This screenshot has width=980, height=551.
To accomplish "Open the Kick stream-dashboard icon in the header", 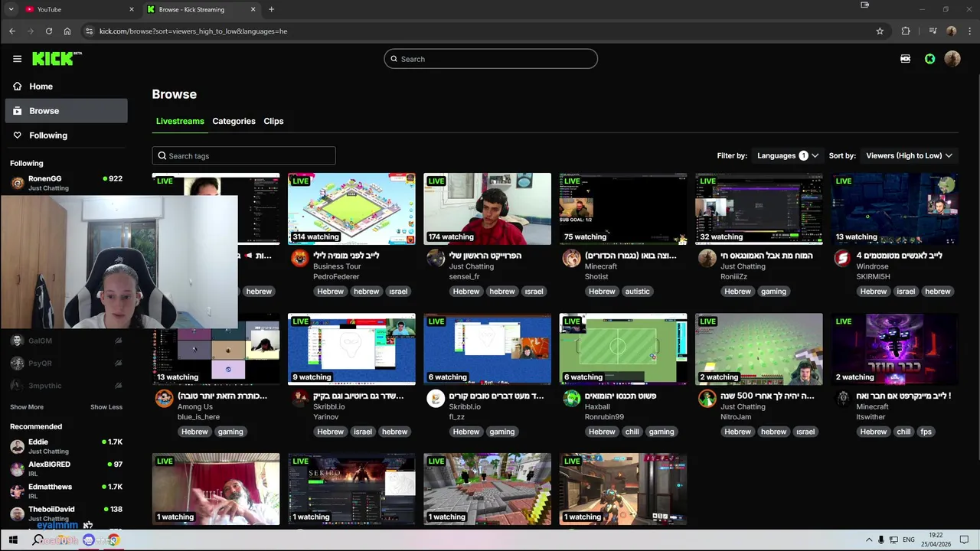I will (x=905, y=59).
